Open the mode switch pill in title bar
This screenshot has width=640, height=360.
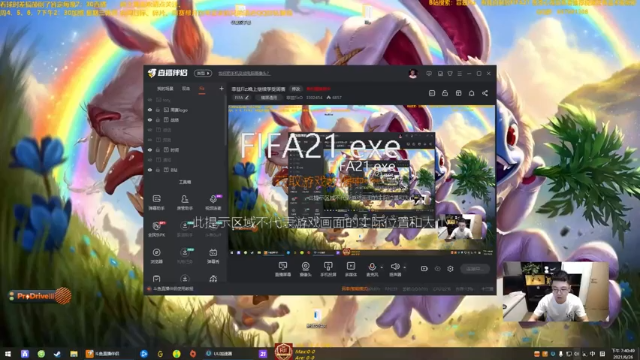(203, 73)
